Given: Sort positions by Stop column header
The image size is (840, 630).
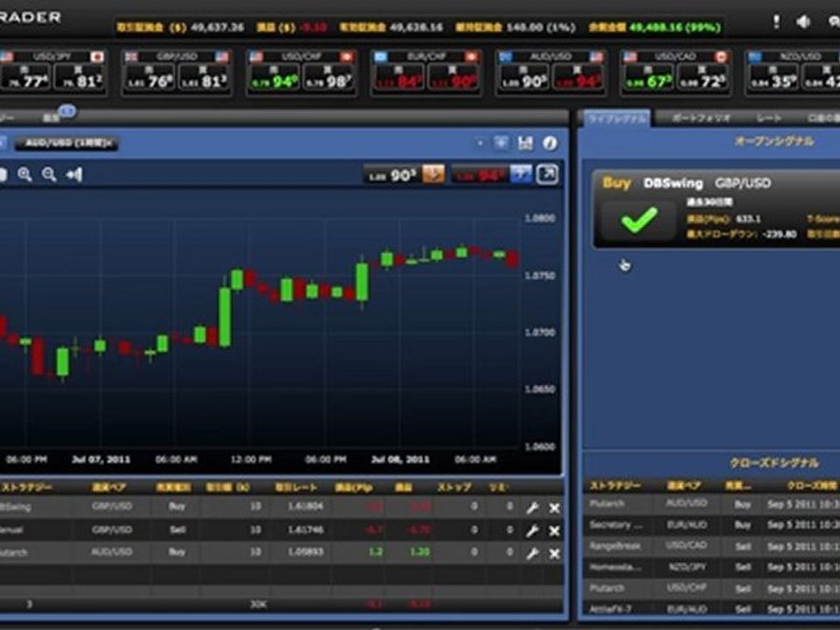Looking at the screenshot, I should 454,487.
